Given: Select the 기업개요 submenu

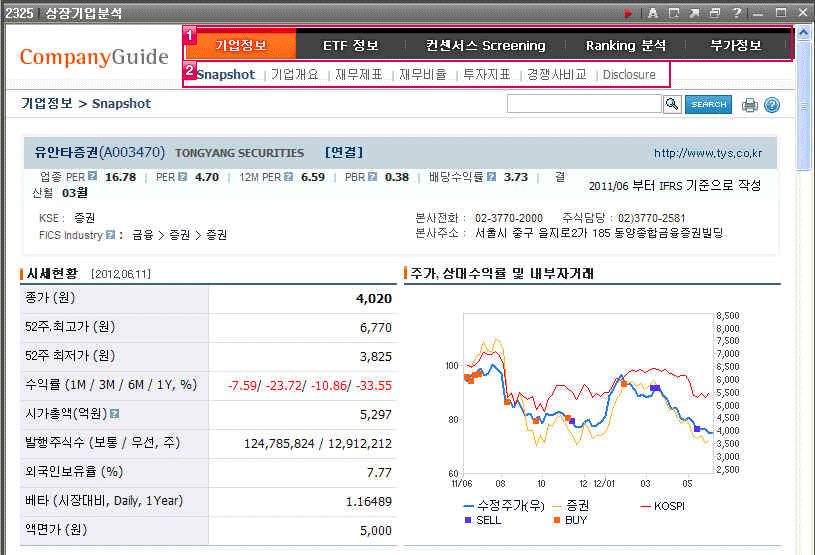Looking at the screenshot, I should click(295, 74).
